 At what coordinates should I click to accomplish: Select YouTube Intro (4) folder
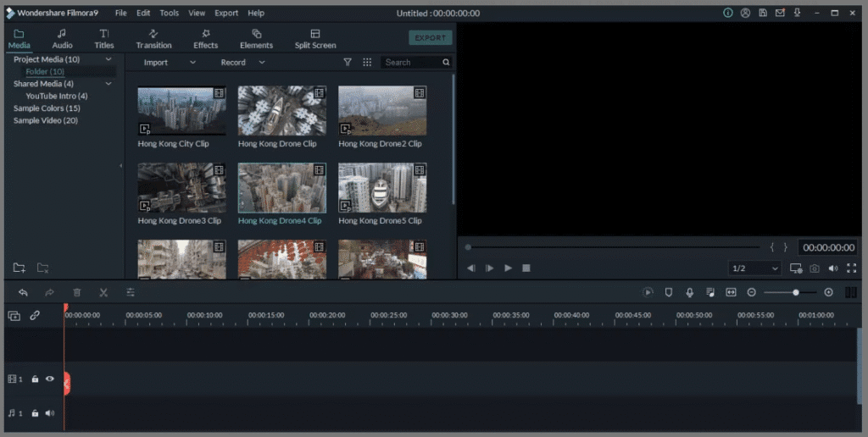tap(57, 96)
